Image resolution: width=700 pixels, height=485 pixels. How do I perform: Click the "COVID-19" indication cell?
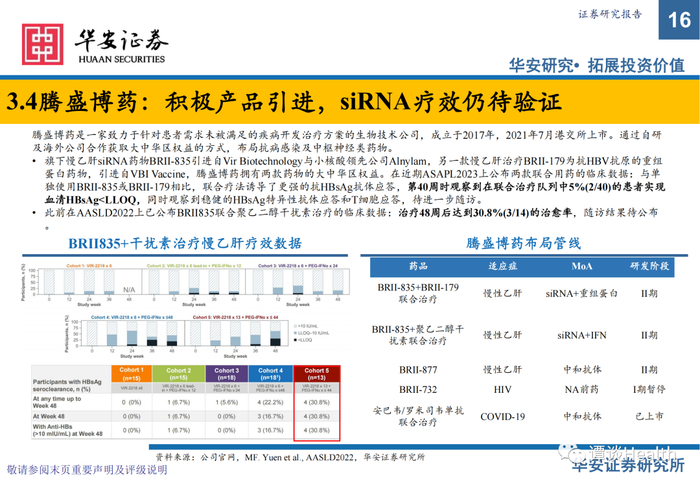[502, 417]
